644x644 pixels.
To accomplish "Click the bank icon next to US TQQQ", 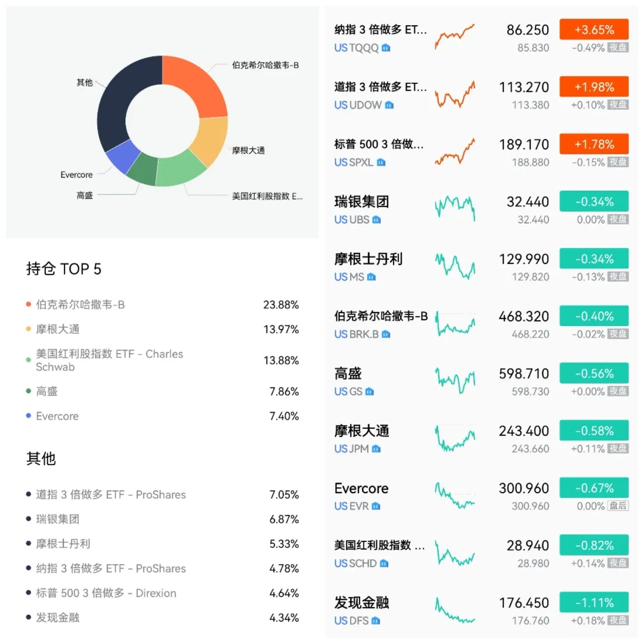I will (386, 48).
